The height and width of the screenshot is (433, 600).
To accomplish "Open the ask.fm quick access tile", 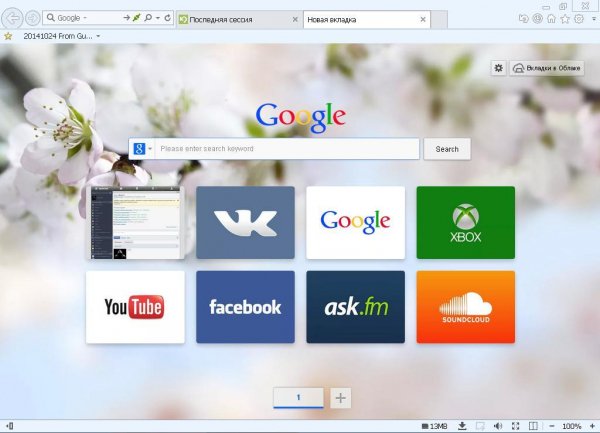I will (x=355, y=307).
